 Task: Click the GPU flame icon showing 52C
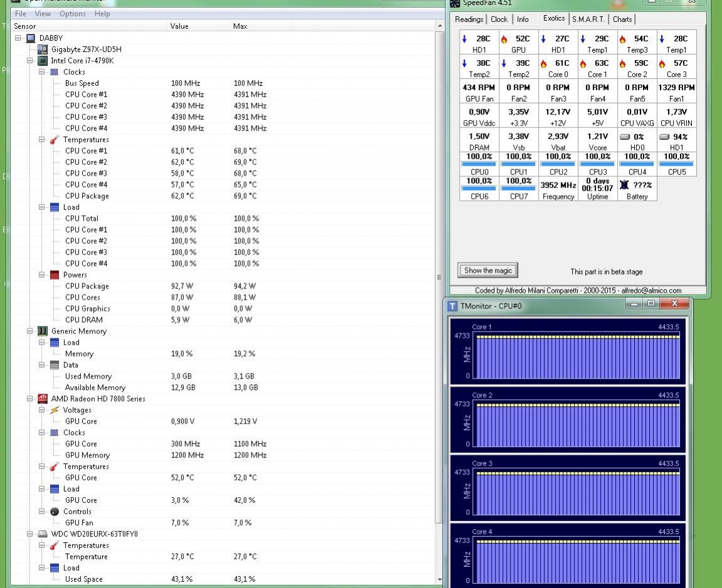click(504, 39)
